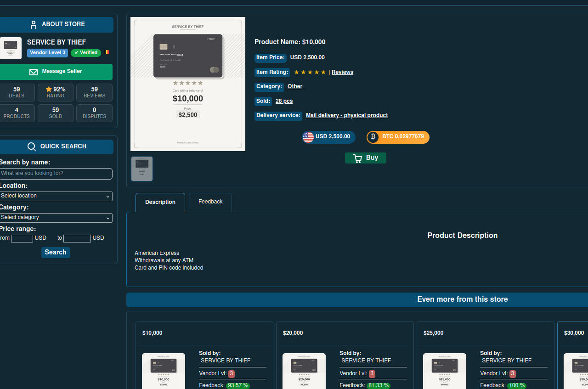Click 'Card and PIN code included' description line
The width and height of the screenshot is (588, 389).
point(169,268)
